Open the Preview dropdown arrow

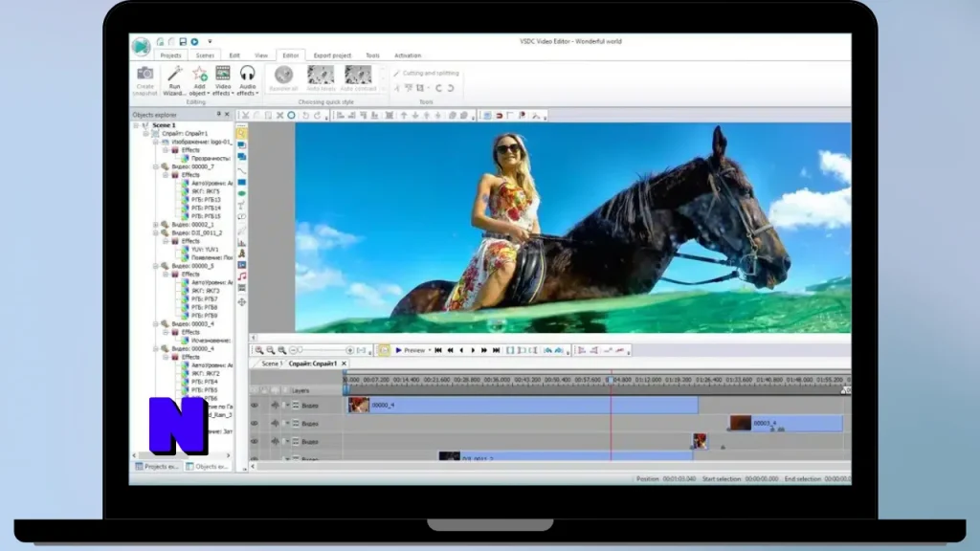click(430, 350)
